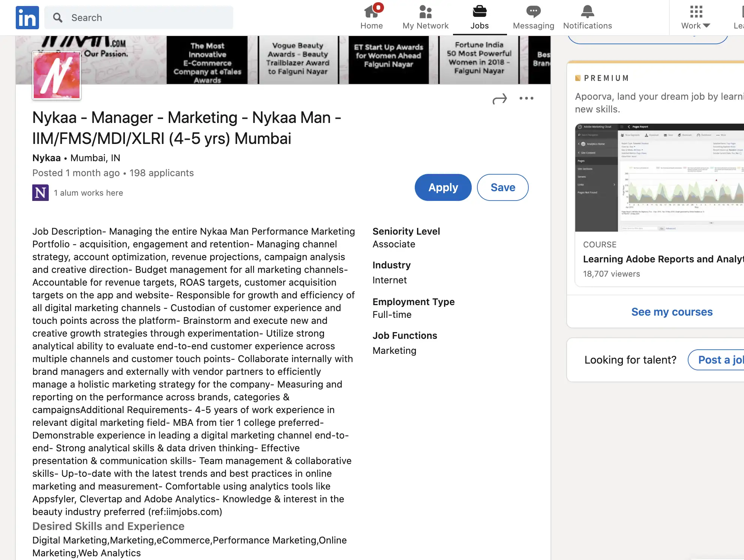The image size is (744, 560).
Task: Click the 1 alum works here link
Action: coord(88,193)
